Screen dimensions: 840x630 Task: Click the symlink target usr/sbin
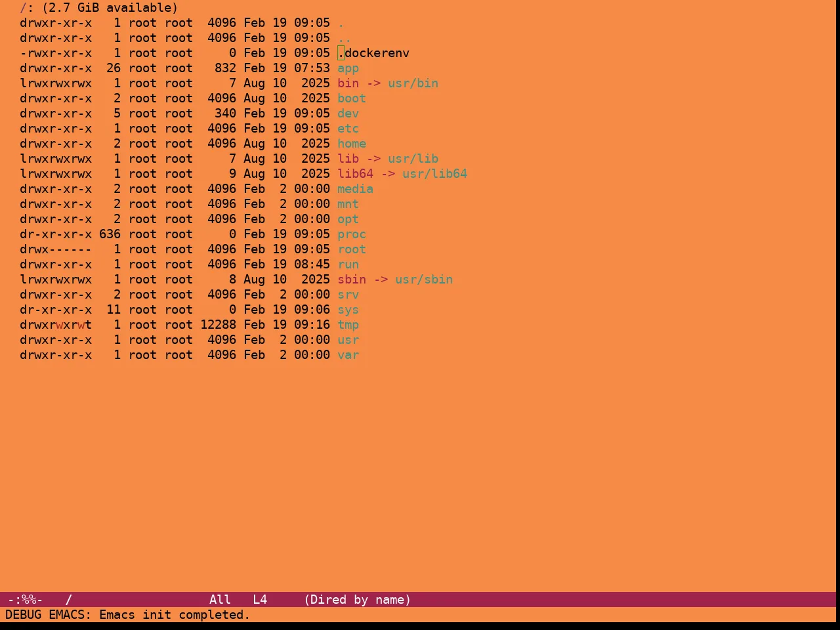424,280
